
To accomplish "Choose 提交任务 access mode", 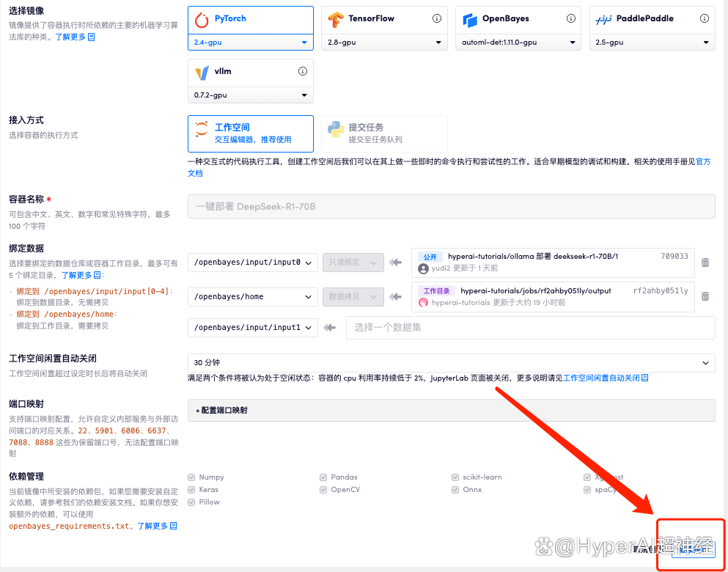I will 384,133.
